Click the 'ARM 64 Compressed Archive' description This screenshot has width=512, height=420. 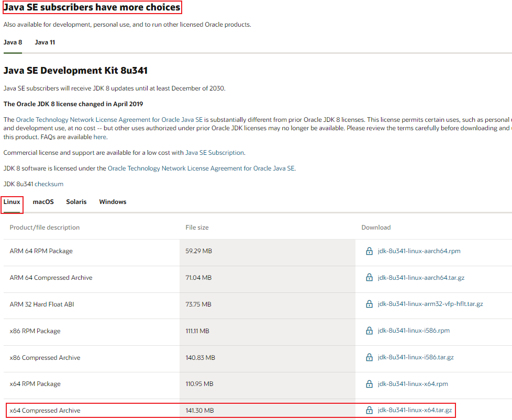[x=51, y=278]
